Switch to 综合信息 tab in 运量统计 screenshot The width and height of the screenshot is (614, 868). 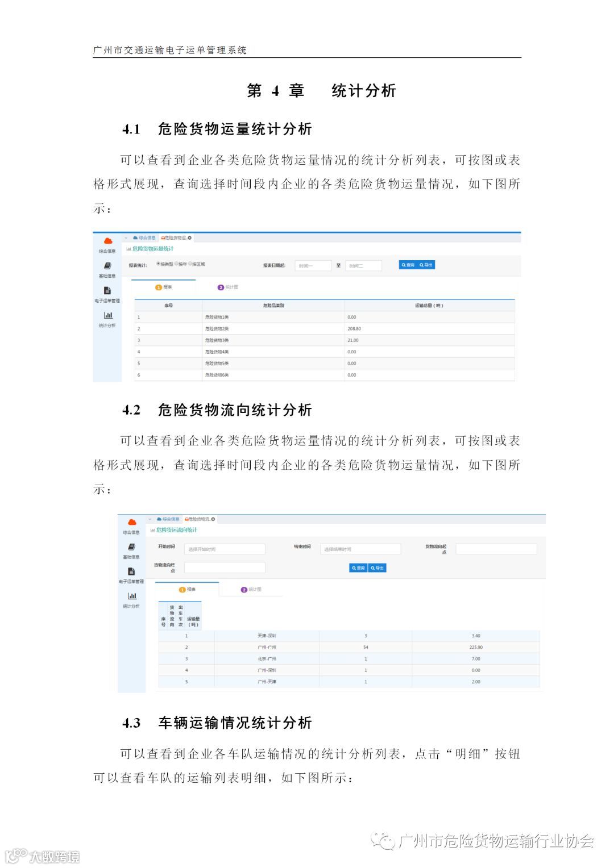click(x=144, y=237)
